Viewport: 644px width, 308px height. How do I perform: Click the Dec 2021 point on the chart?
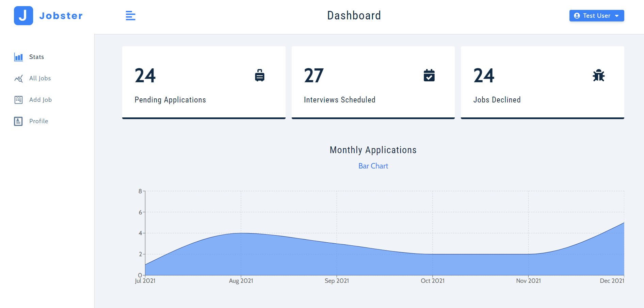623,223
